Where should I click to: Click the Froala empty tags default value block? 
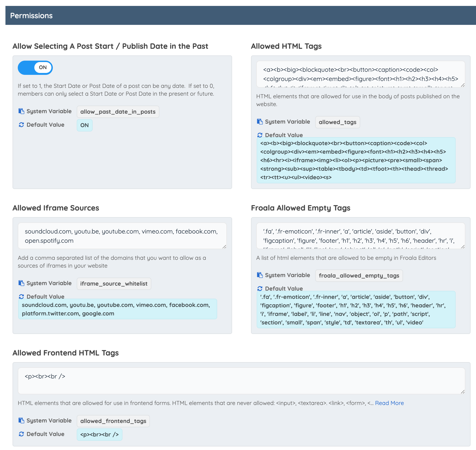(356, 310)
